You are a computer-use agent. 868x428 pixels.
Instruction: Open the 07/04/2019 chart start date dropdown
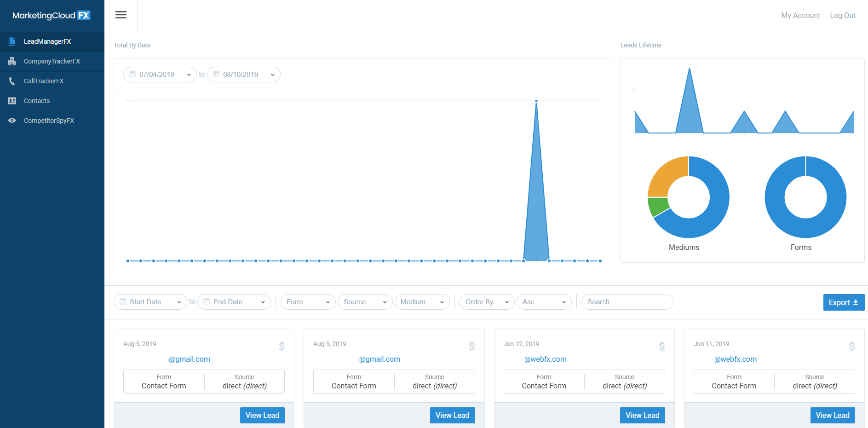(160, 75)
